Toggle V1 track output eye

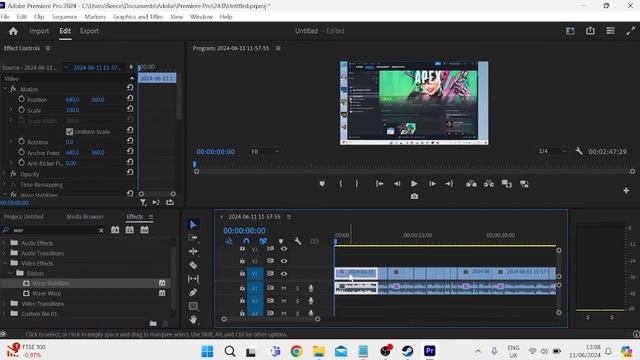[284, 274]
